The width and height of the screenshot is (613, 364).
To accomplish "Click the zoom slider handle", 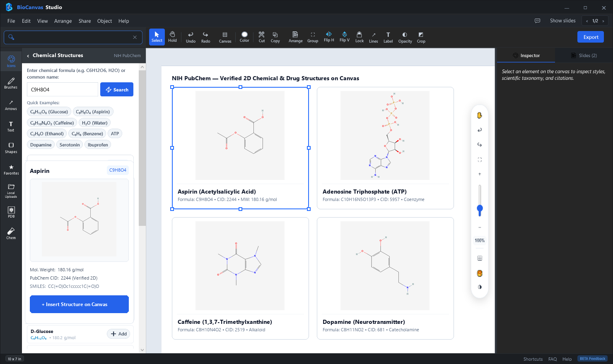I will click(x=480, y=208).
